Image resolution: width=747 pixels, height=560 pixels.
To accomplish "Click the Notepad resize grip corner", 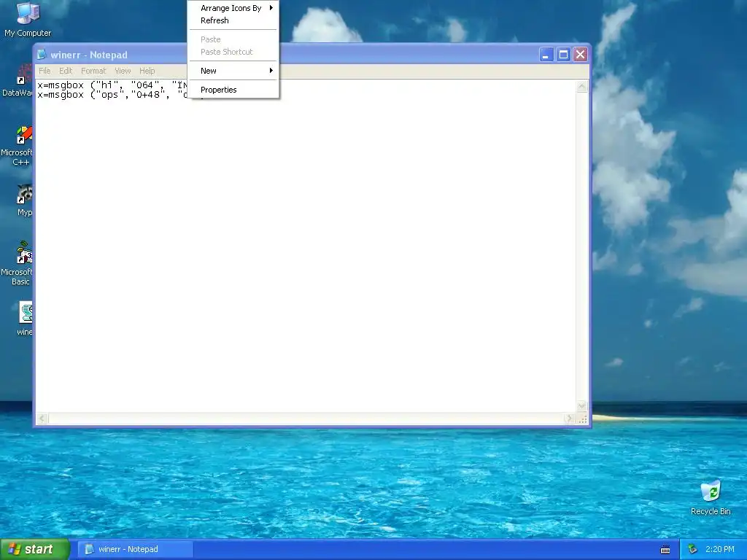I will pyautogui.click(x=582, y=419).
